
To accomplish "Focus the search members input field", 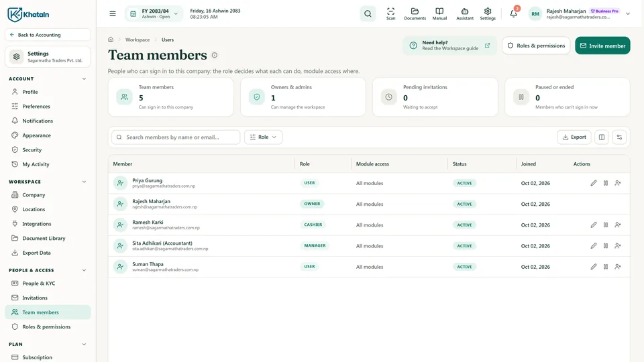I will 176,137.
